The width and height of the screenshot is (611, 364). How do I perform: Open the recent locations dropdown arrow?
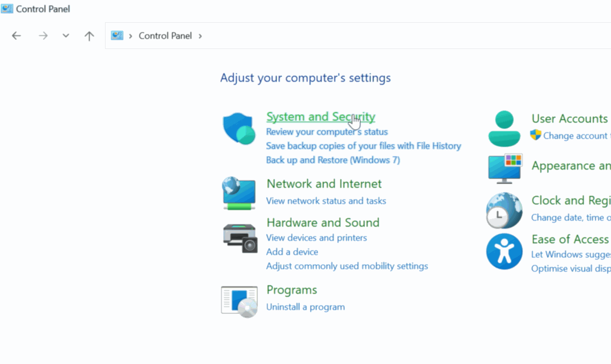point(66,36)
